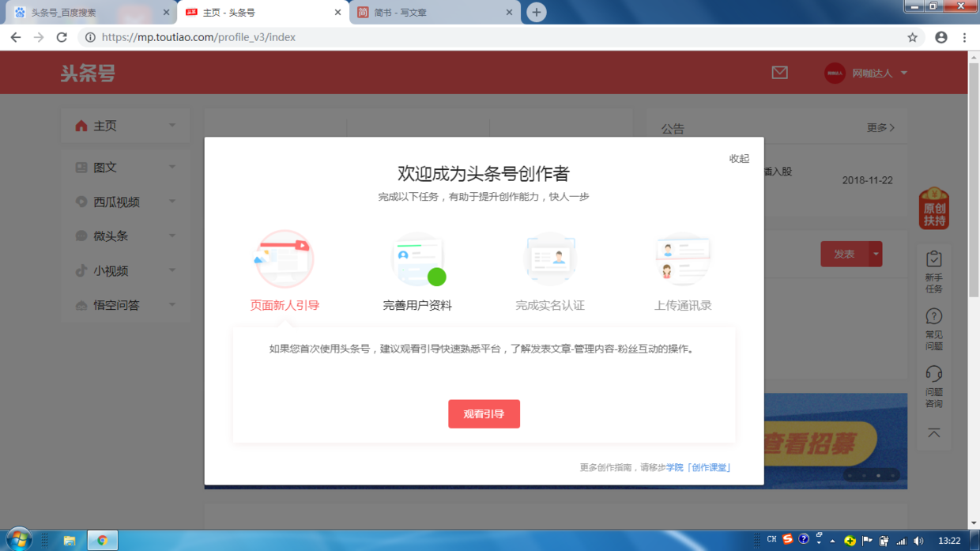Click the 图文 sidebar icon
Image resolution: width=980 pixels, height=551 pixels.
coord(81,168)
